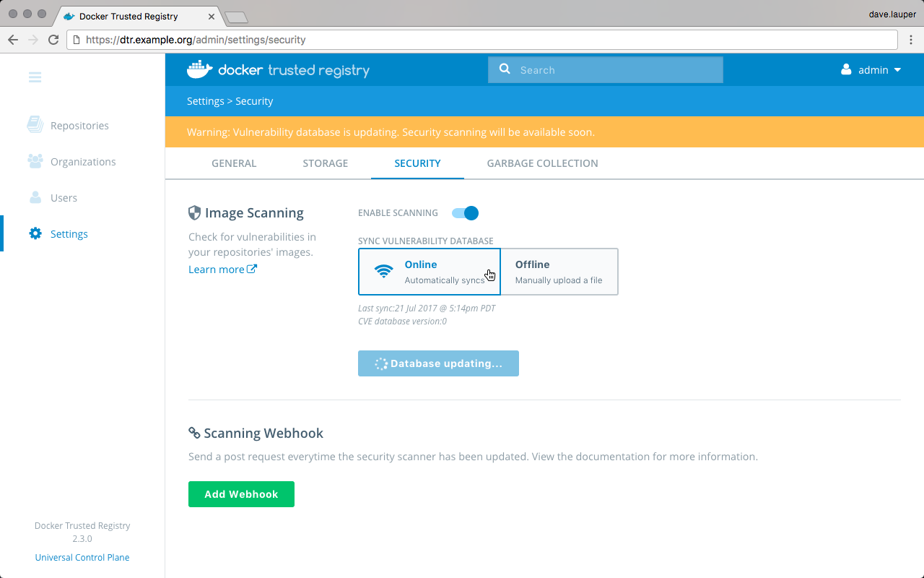Follow the Universal Control Plane link
The image size is (924, 578).
[82, 557]
